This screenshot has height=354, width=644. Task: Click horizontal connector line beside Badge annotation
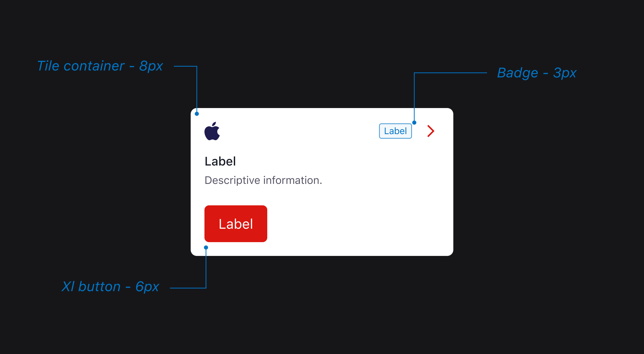coord(451,73)
